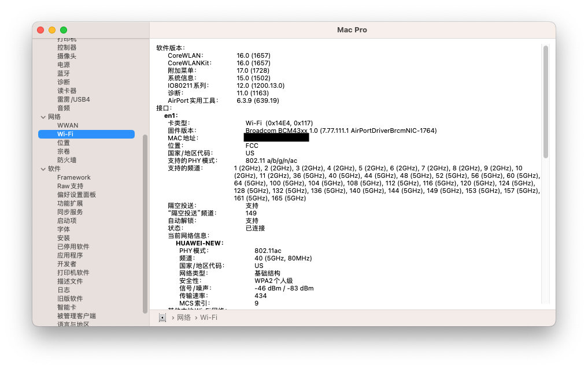Click the Mac Pro window title
Screen dimensions: 588x369
pyautogui.click(x=352, y=30)
